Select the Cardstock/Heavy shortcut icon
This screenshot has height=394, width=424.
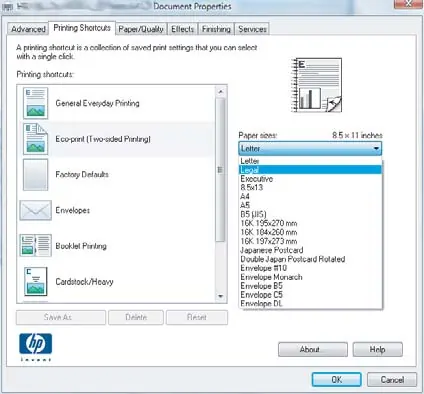[x=35, y=282]
